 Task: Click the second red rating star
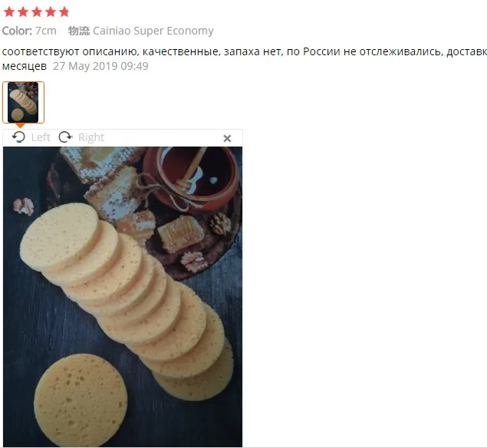coord(23,12)
